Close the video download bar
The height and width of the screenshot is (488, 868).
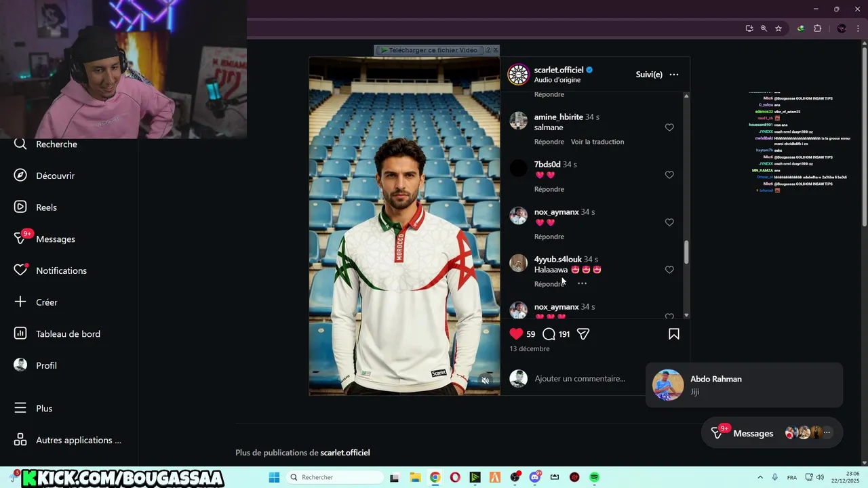tap(496, 50)
